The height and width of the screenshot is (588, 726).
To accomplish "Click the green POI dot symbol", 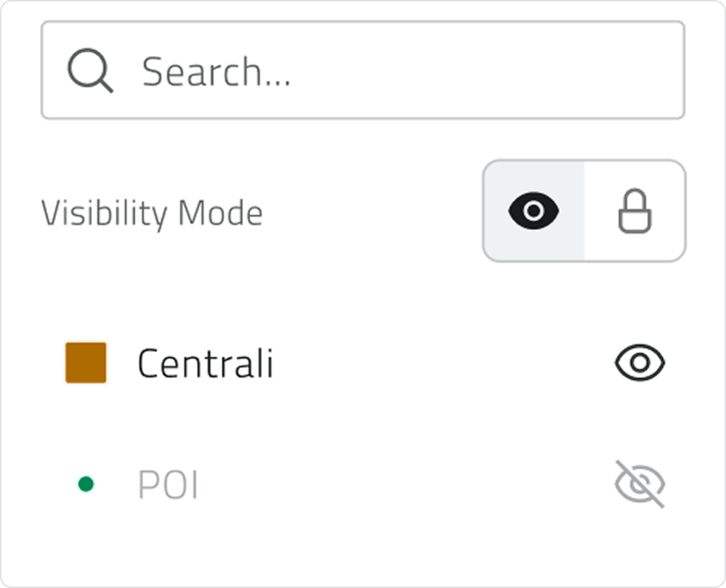I will pos(86,484).
